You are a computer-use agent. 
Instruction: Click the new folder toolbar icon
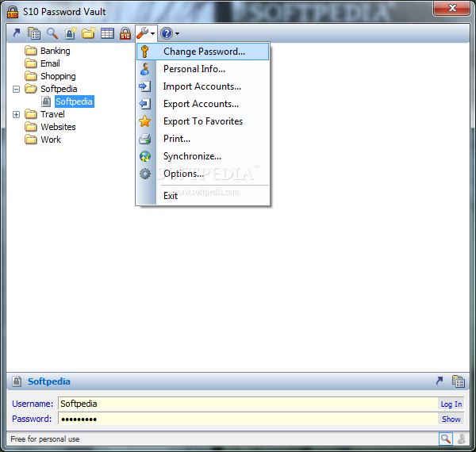pyautogui.click(x=89, y=33)
